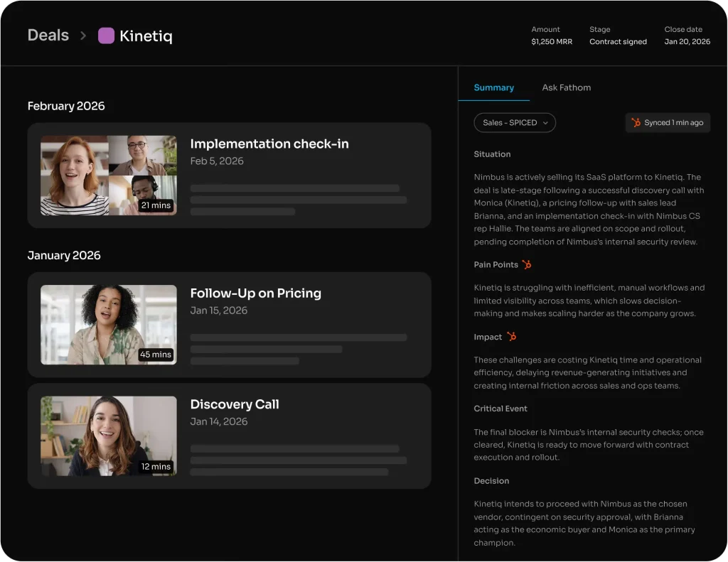The height and width of the screenshot is (562, 728).
Task: Click the HubSpot icon beside Impact
Action: tap(511, 337)
